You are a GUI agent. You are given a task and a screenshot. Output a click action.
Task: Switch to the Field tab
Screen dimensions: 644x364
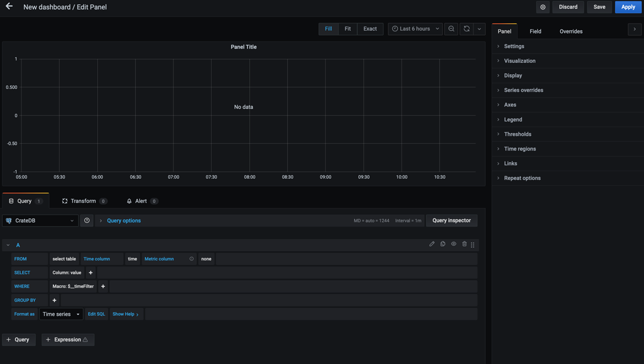coord(535,31)
